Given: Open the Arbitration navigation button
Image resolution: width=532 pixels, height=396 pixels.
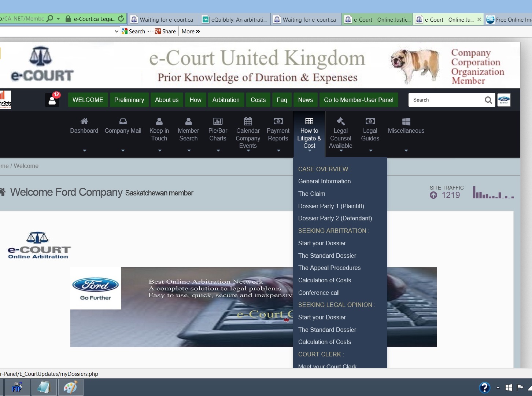Looking at the screenshot, I should 226,100.
